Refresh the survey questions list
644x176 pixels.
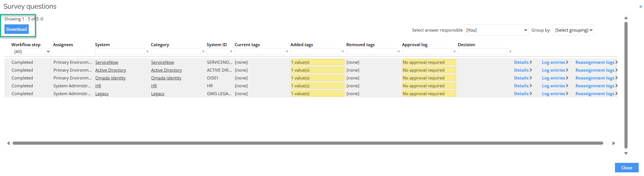[42, 19]
